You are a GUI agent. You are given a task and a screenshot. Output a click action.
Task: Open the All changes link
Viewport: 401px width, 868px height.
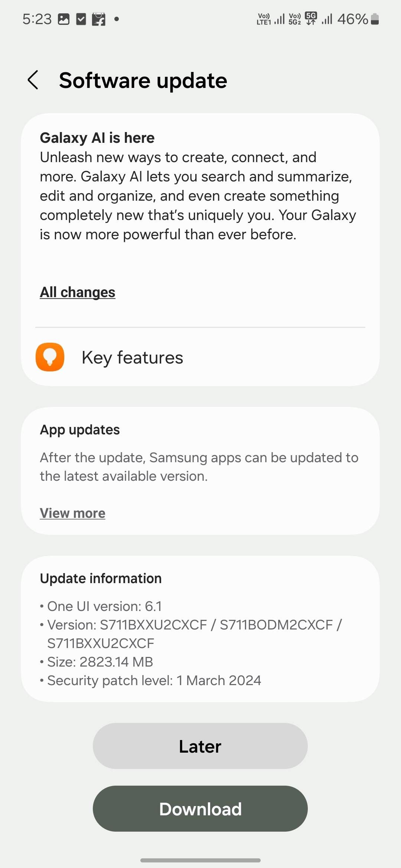(77, 292)
